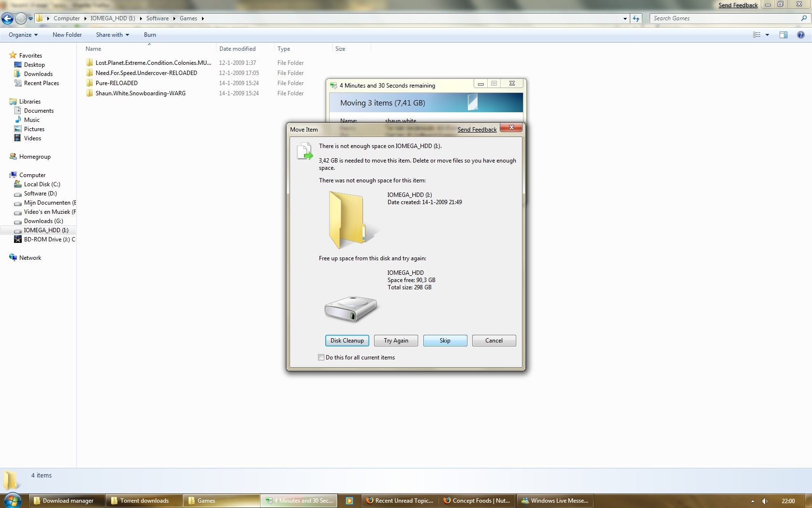
Task: Open address bar history dropdown
Action: (625, 19)
